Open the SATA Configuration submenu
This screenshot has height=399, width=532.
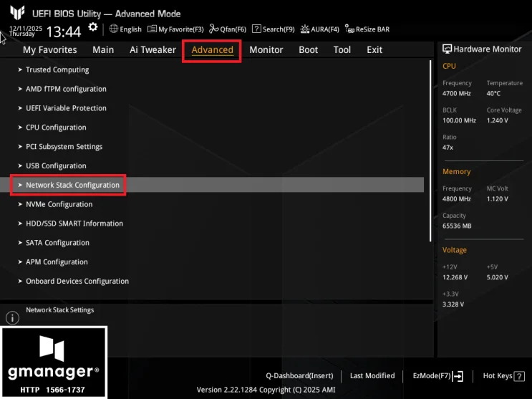(x=58, y=243)
